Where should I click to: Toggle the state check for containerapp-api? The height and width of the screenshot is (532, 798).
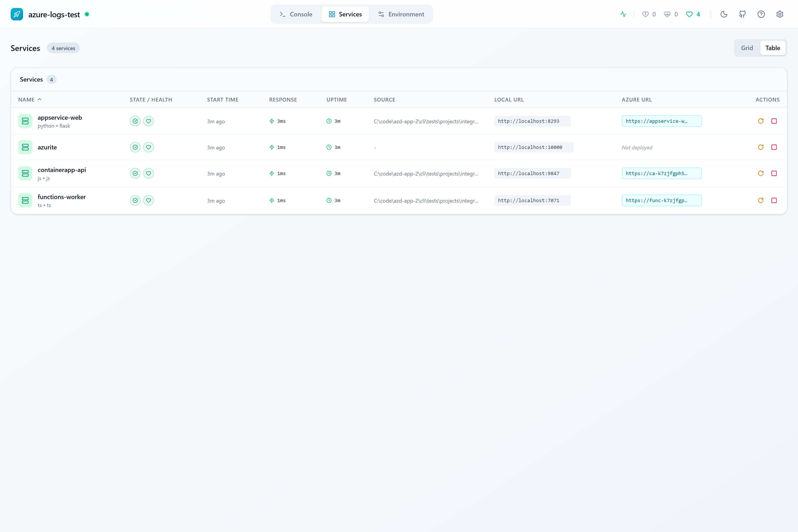(x=135, y=173)
